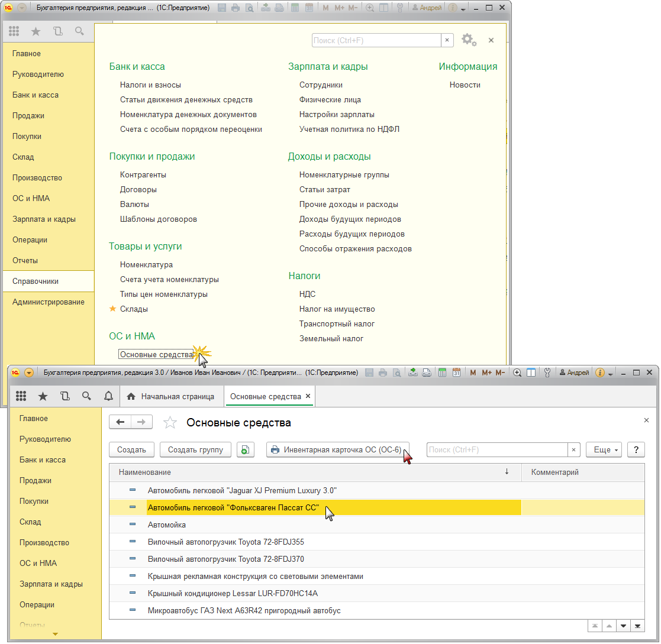This screenshot has height=644, width=661.
Task: Select the highlighted Справочники section in the sidebar
Action: click(x=36, y=281)
